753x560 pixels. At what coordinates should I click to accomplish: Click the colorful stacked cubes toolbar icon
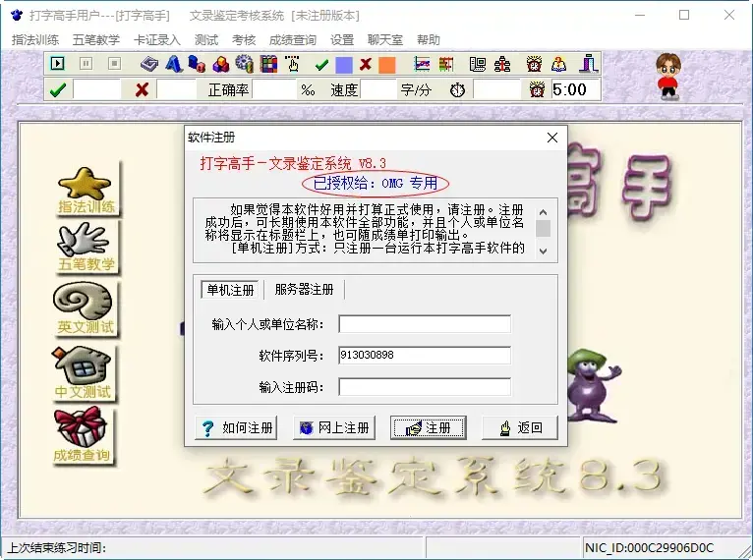click(221, 64)
